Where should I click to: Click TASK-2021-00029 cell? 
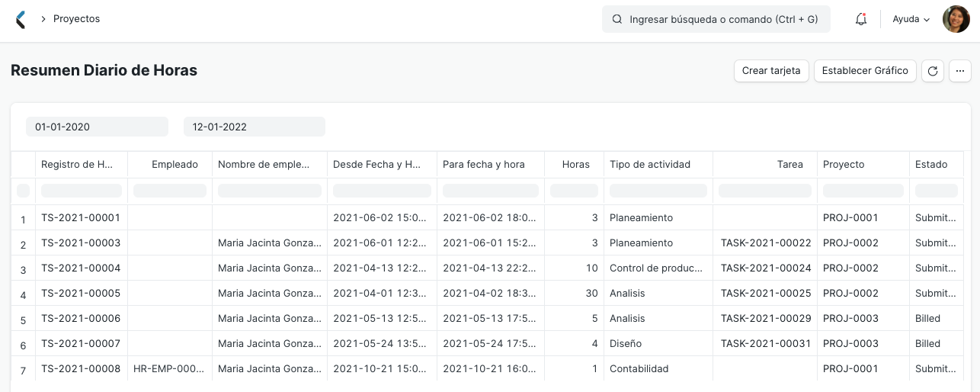tap(765, 318)
